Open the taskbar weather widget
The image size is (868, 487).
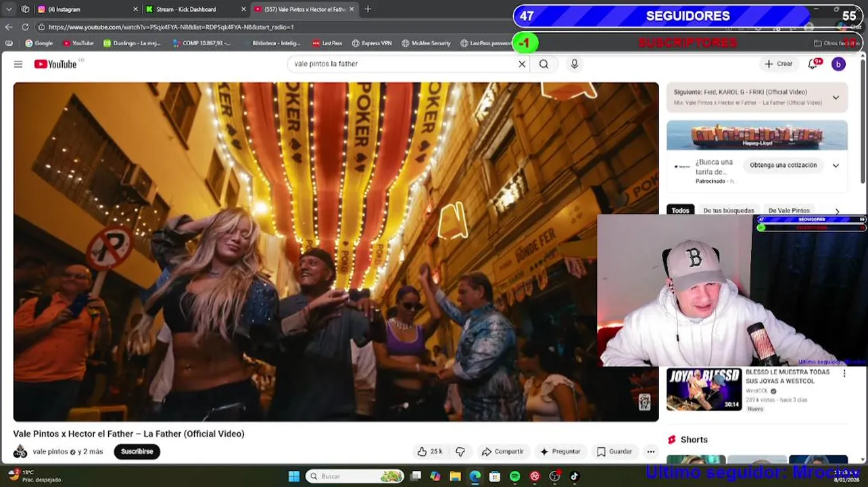point(34,476)
